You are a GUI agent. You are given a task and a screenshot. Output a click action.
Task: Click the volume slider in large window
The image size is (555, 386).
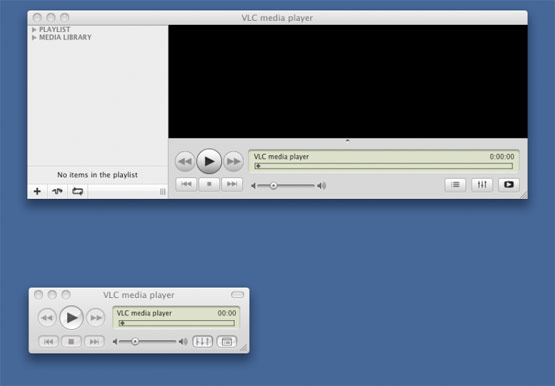coord(286,185)
